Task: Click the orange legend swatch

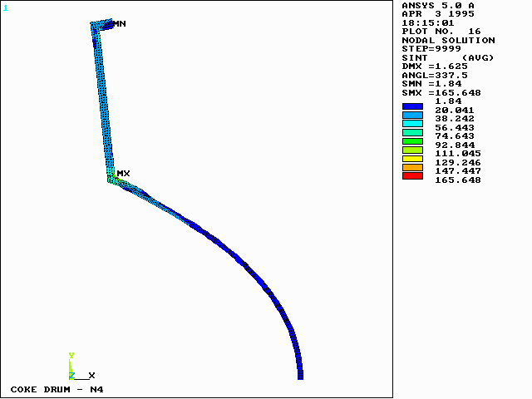Action: 412,167
